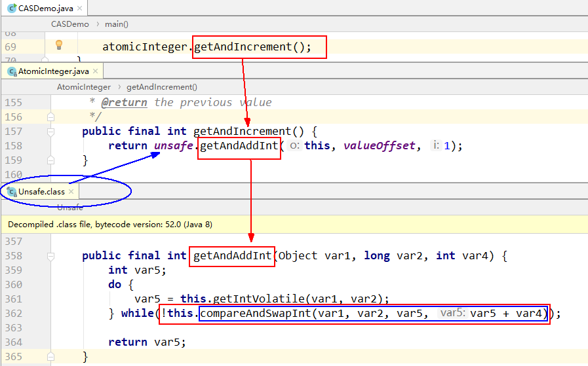This screenshot has width=588, height=366.
Task: Click line number 362 in gutter
Action: 14,313
